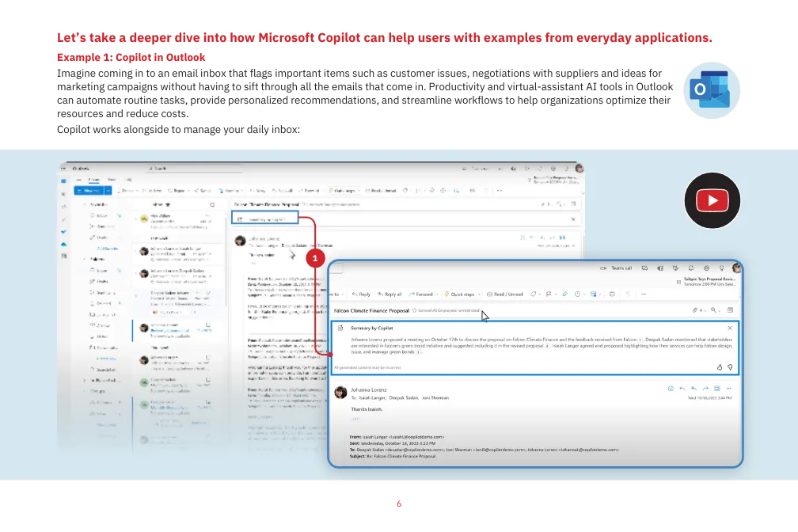
Task: Click the forward arrow icon on Johanna's message
Action: [x=705, y=389]
